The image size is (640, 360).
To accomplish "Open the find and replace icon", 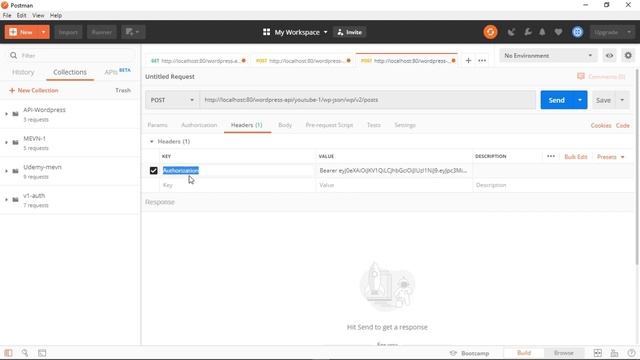I will coord(24,353).
